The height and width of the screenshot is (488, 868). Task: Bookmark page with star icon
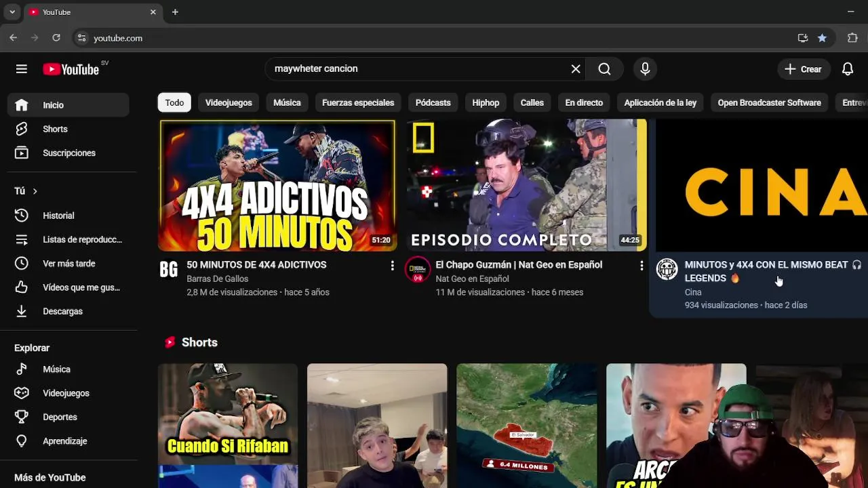(x=822, y=38)
